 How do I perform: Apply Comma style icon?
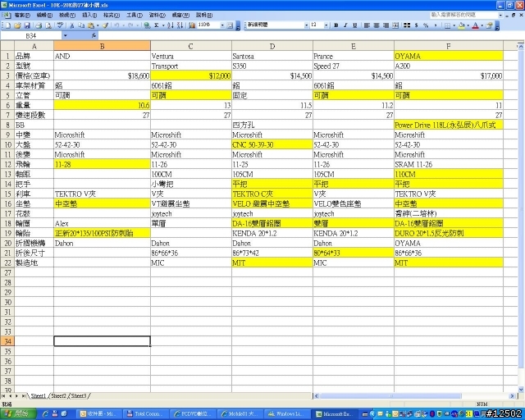[x=436, y=25]
